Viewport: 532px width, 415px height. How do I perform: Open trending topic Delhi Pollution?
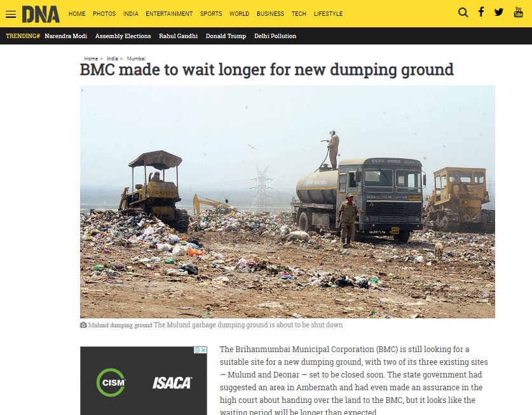[x=275, y=36]
